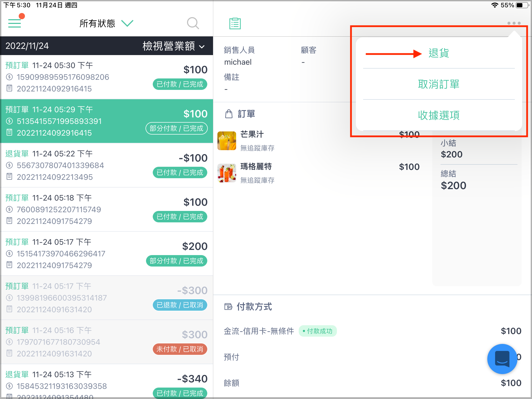Tap the Wi-Fi status icon
Image resolution: width=532 pixels, height=399 pixels.
coord(495,5)
